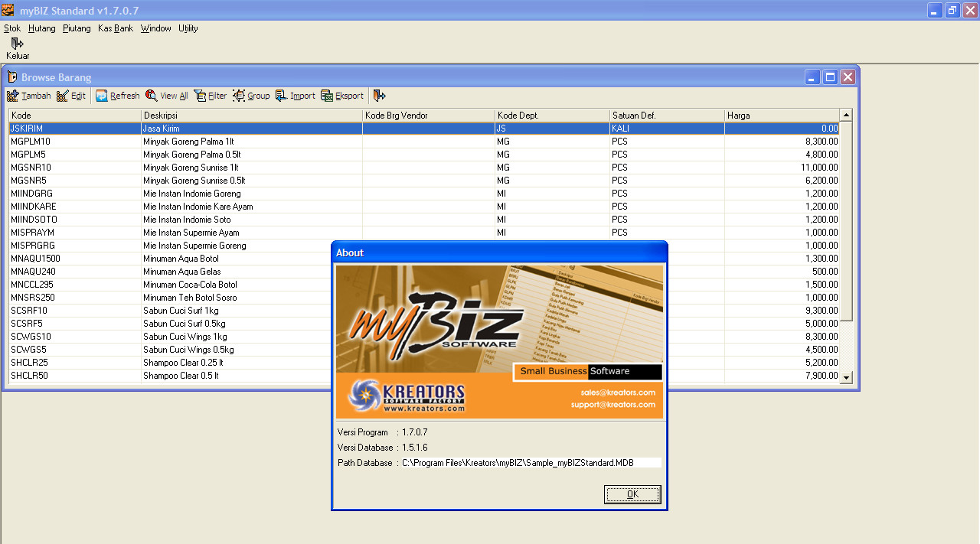This screenshot has height=544, width=980.
Task: Click sales@kreators.com in About banner
Action: point(618,393)
